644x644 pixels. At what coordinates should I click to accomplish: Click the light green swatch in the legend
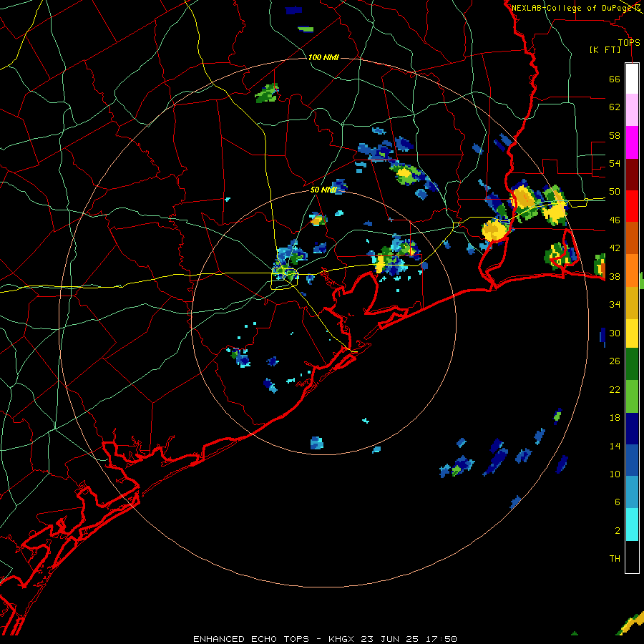632,396
